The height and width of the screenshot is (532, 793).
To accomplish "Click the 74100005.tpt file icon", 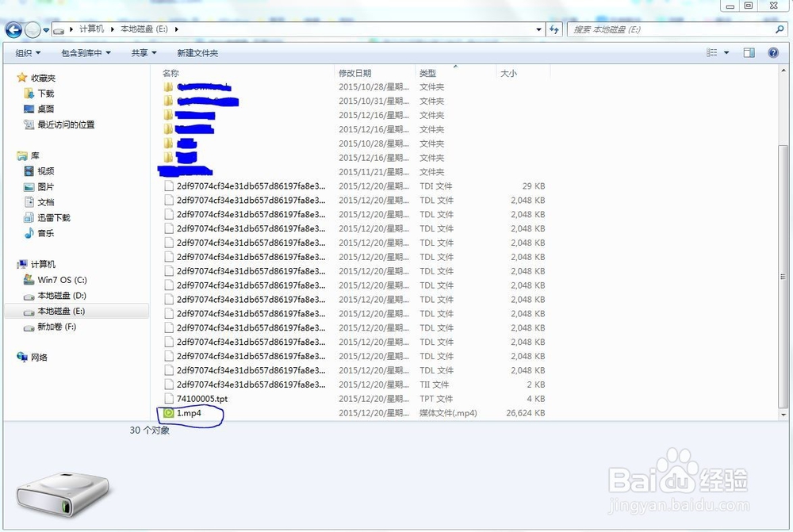I will [x=168, y=399].
